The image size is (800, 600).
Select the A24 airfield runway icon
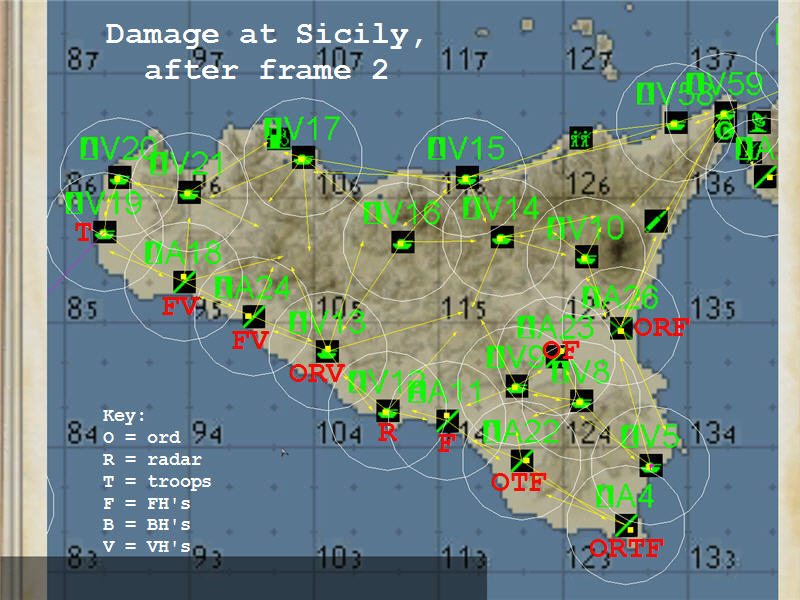pos(254,317)
